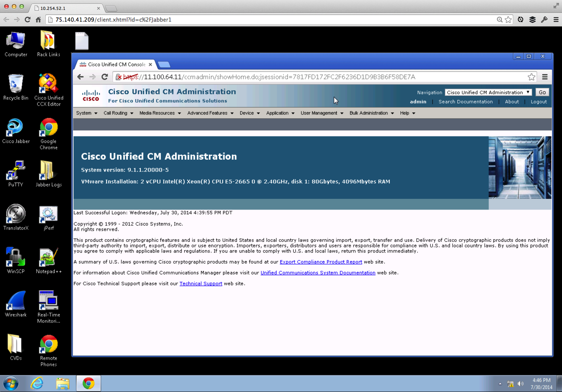Launch the PuTTY shortcut

pos(16,174)
